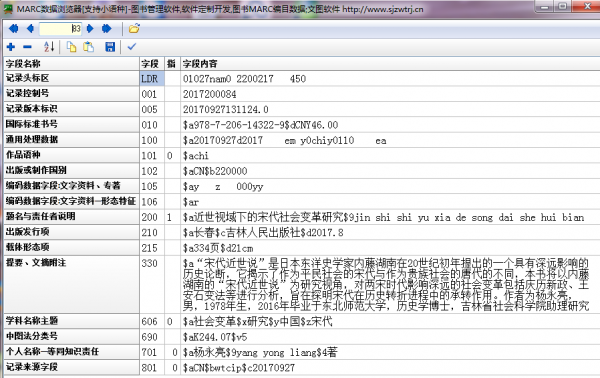600x378 pixels.
Task: Select the 题名与责任者说明 row label
Action: coord(72,217)
